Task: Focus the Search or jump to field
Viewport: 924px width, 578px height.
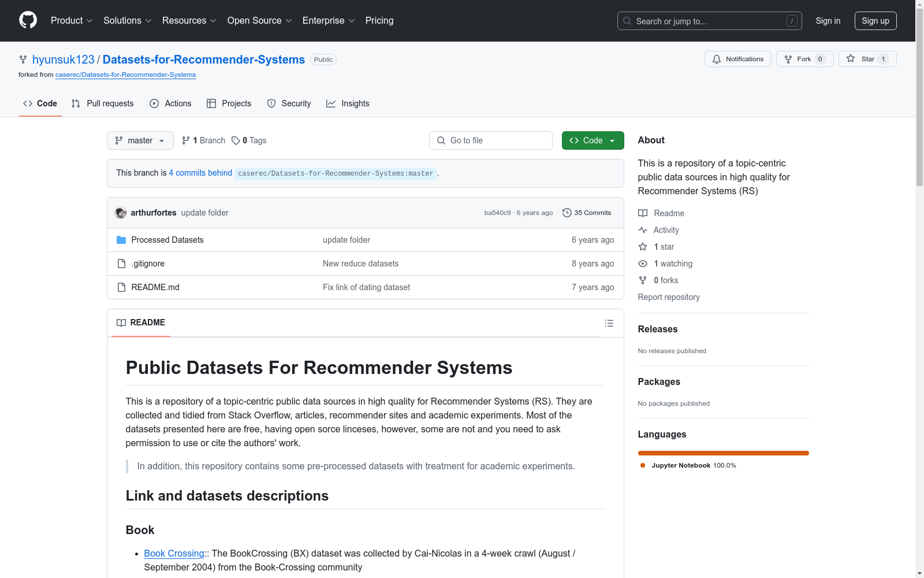Action: click(710, 21)
